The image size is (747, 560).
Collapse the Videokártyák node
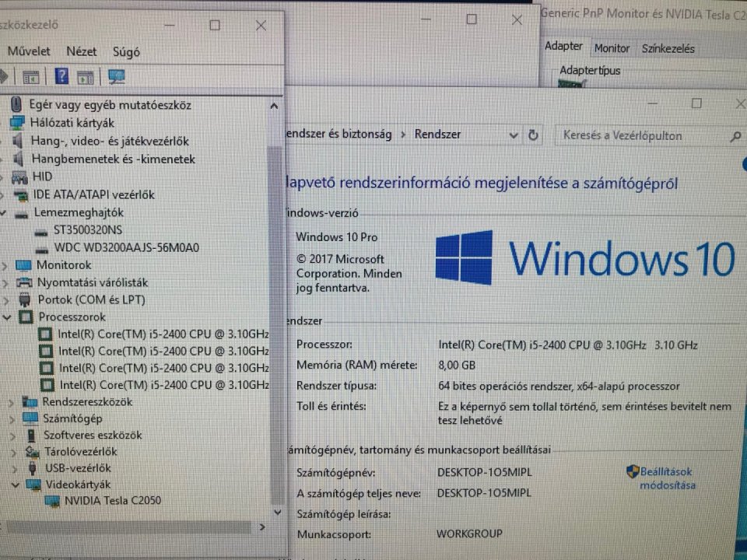click(16, 485)
